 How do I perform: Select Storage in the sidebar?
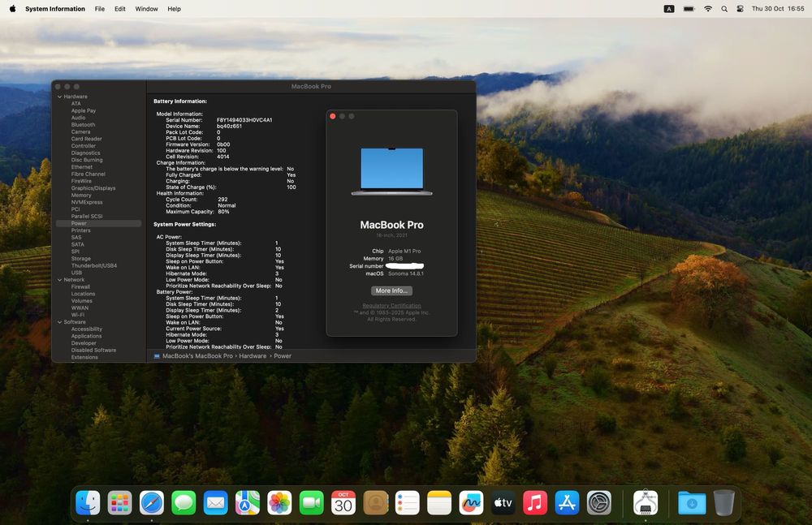point(80,258)
